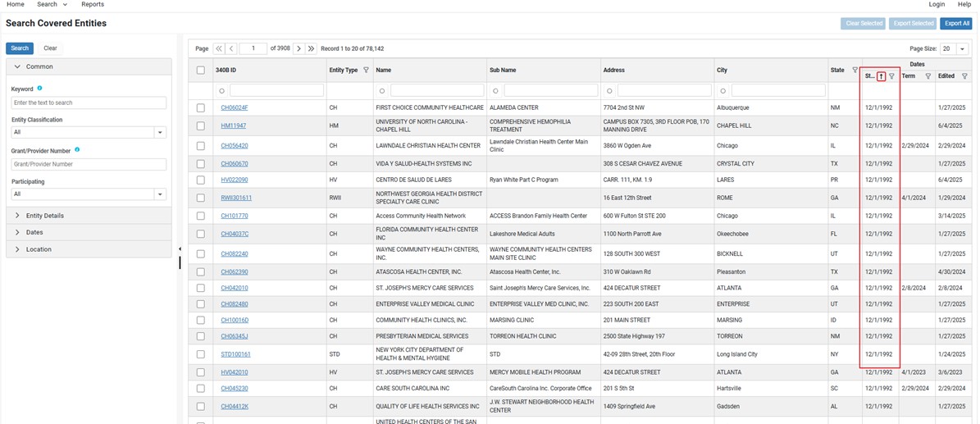Image resolution: width=980 pixels, height=424 pixels.
Task: Click the Keyword search text field
Action: pos(89,103)
